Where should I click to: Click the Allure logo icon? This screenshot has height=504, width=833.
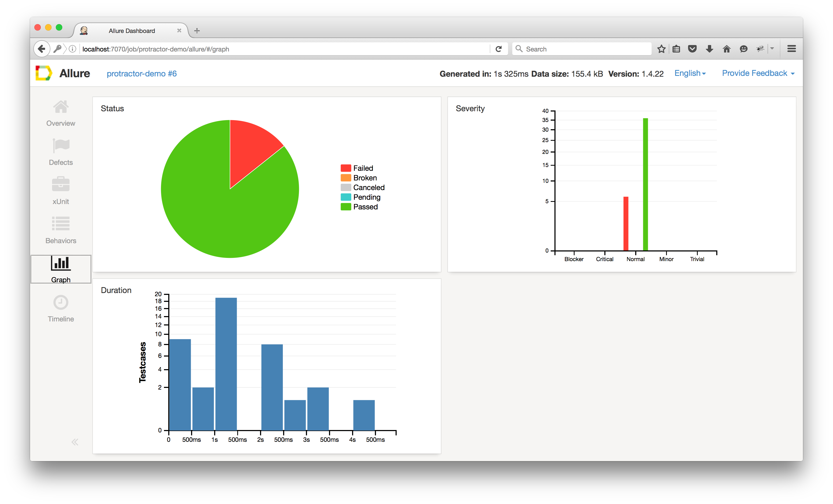click(44, 73)
